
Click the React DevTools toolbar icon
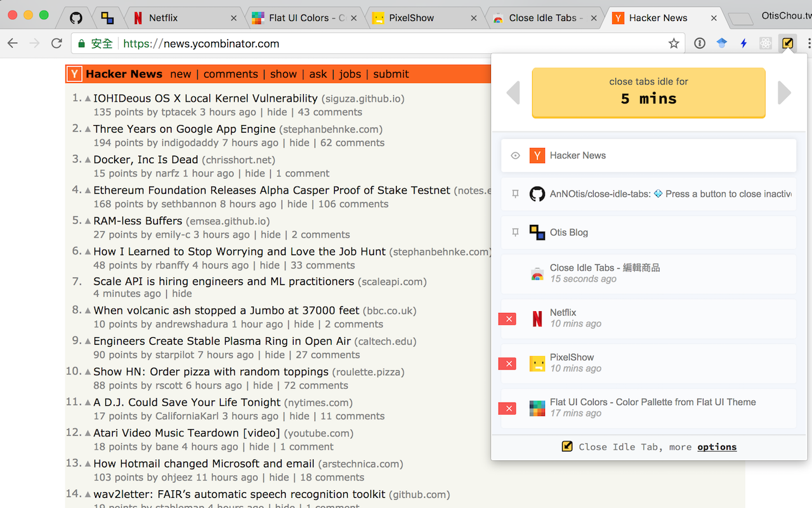tap(765, 43)
